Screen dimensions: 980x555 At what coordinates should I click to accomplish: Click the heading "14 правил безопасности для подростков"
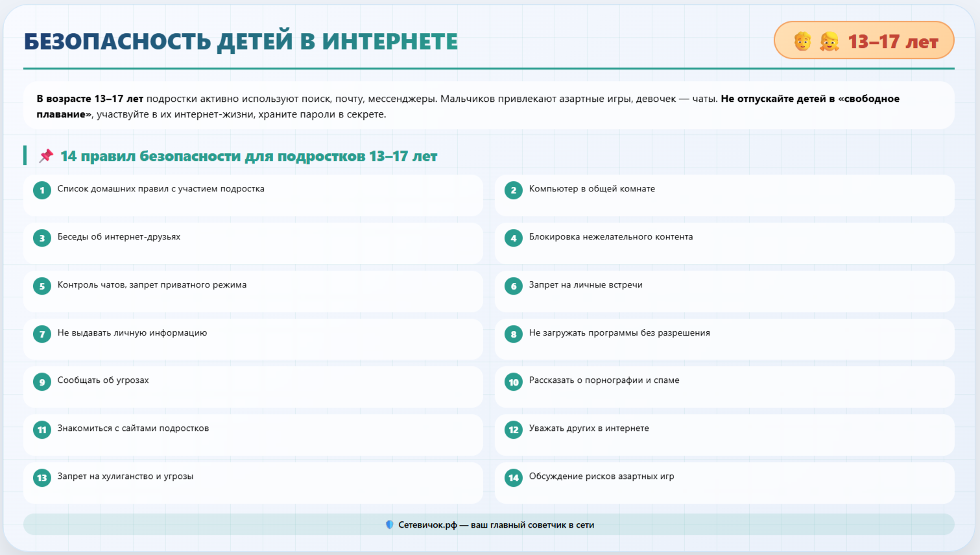248,156
